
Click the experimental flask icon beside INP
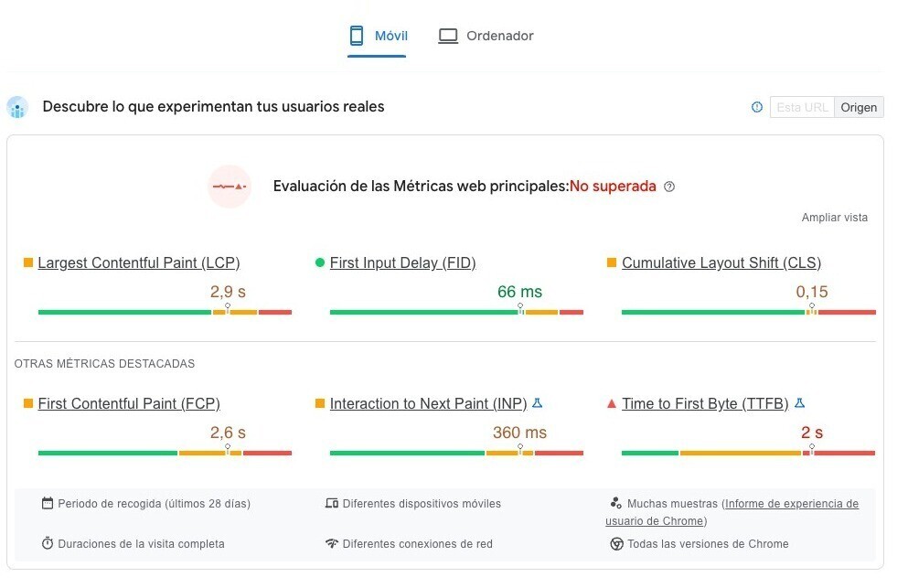point(538,402)
